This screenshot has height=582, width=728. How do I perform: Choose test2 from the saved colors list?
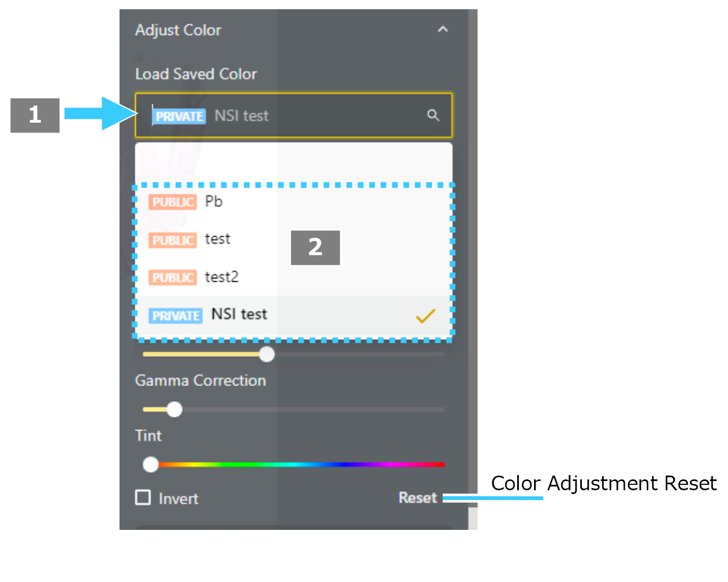[293, 277]
